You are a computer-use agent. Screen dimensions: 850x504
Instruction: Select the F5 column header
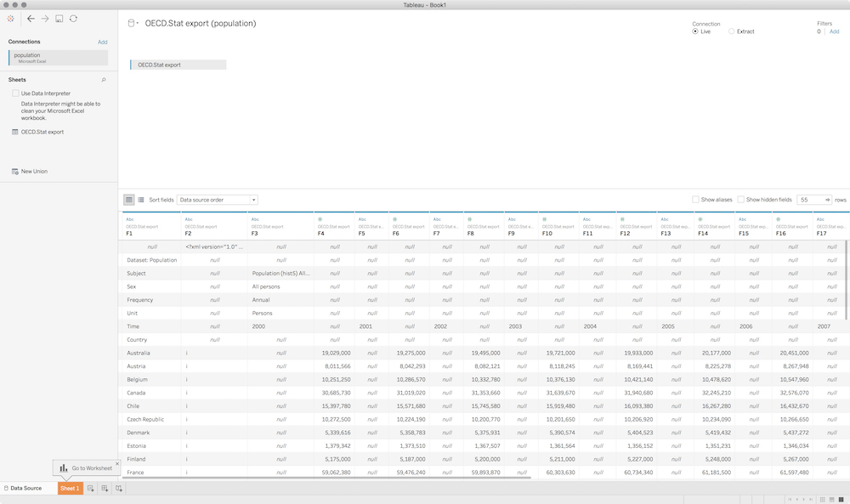click(372, 226)
